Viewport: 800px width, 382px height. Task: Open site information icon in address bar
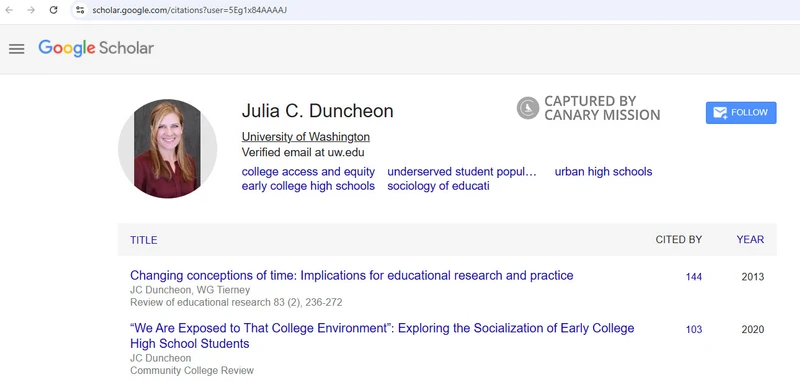click(80, 10)
